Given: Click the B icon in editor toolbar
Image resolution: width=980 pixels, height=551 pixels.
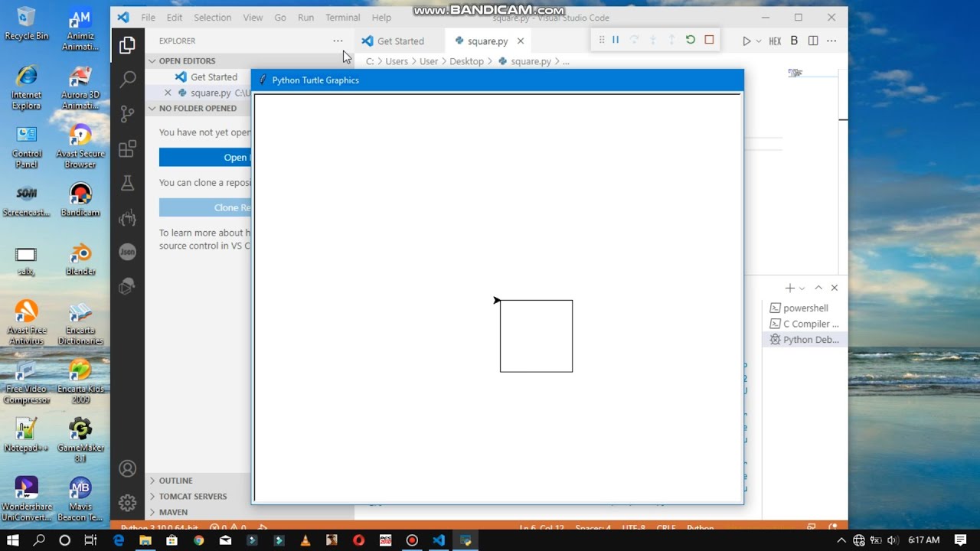Looking at the screenshot, I should pyautogui.click(x=794, y=41).
